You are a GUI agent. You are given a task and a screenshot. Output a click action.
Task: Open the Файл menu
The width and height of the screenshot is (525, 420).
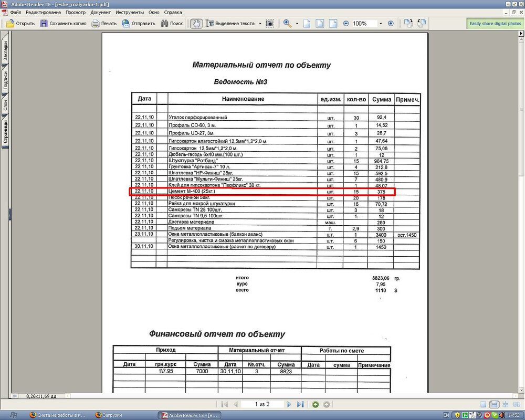click(16, 13)
